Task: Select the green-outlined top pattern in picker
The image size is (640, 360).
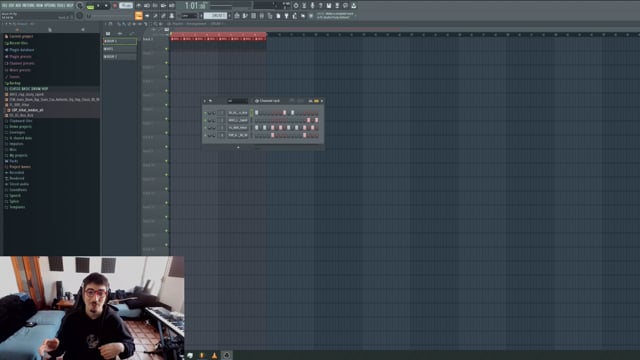Action: pos(120,41)
